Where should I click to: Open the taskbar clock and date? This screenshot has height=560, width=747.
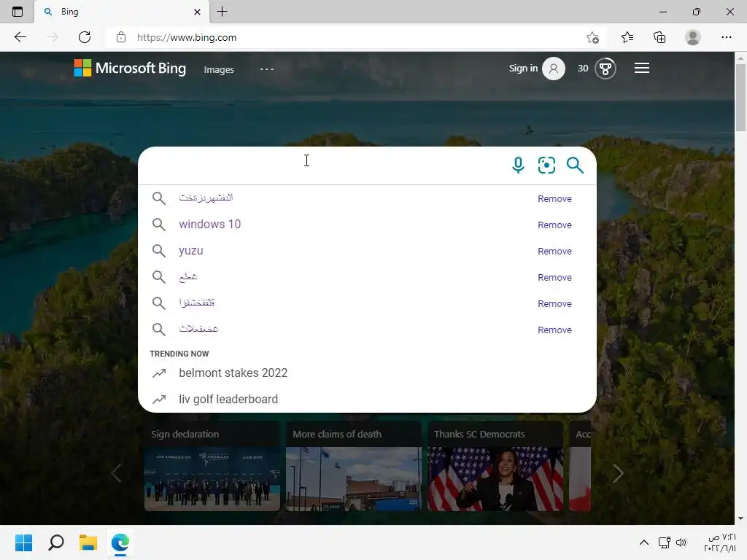(719, 542)
